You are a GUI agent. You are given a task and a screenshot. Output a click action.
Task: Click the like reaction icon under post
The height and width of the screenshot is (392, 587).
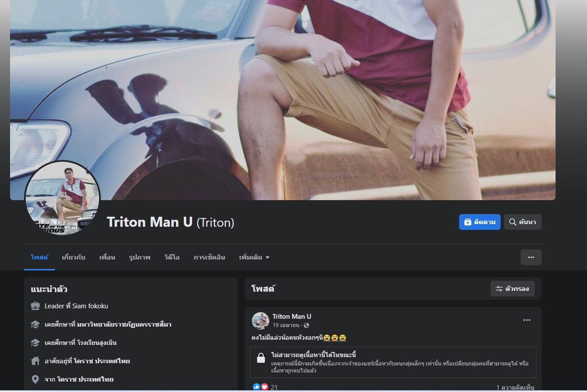(x=257, y=387)
